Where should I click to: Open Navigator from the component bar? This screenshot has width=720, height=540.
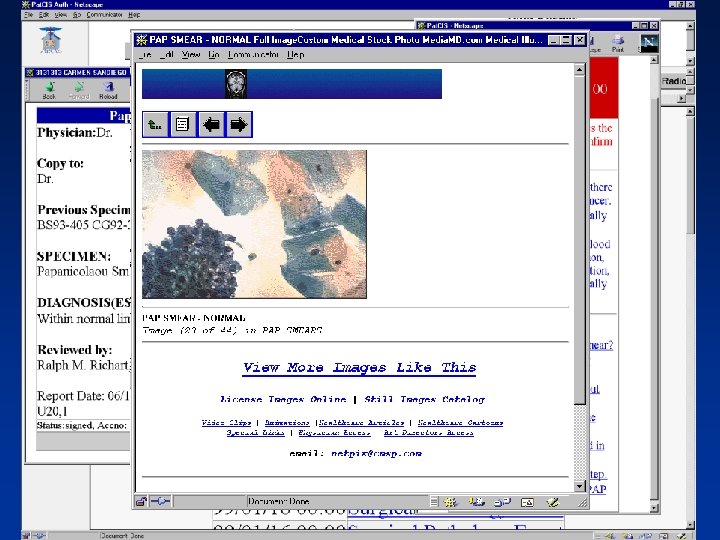[x=450, y=502]
